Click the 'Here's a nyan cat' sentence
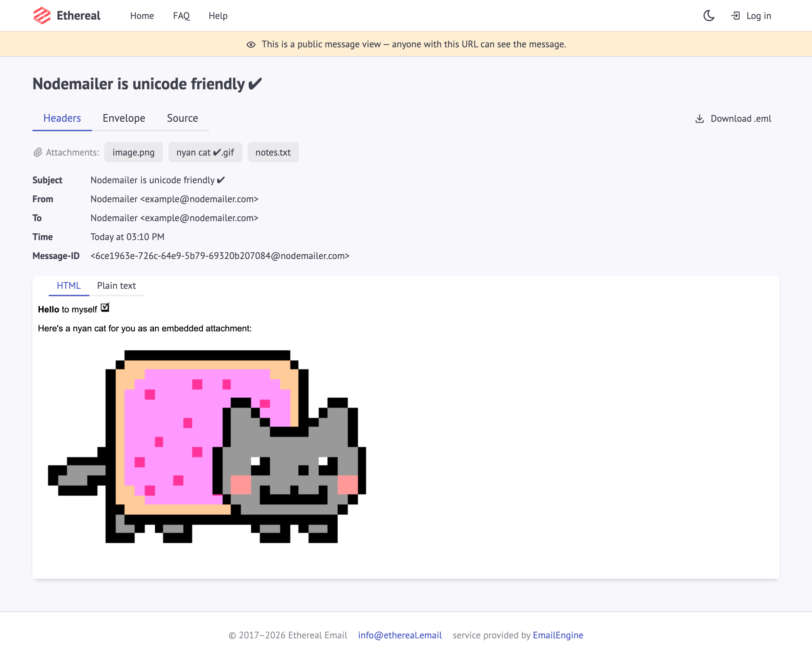Image resolution: width=812 pixels, height=658 pixels. (x=144, y=329)
